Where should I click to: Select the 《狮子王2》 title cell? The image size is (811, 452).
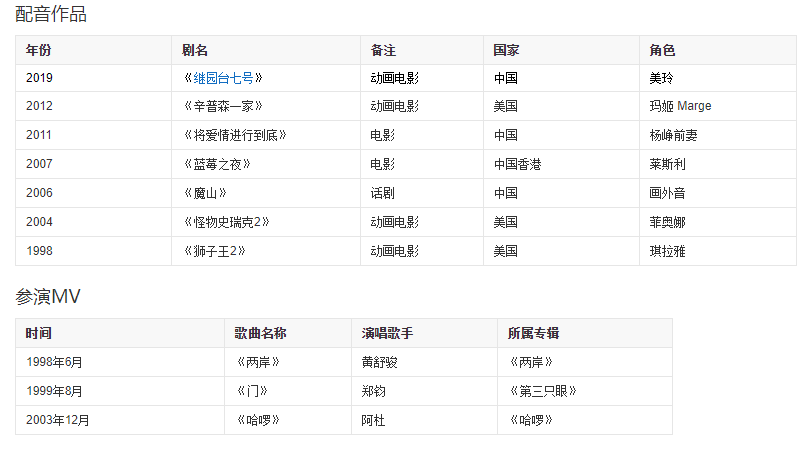pos(214,251)
